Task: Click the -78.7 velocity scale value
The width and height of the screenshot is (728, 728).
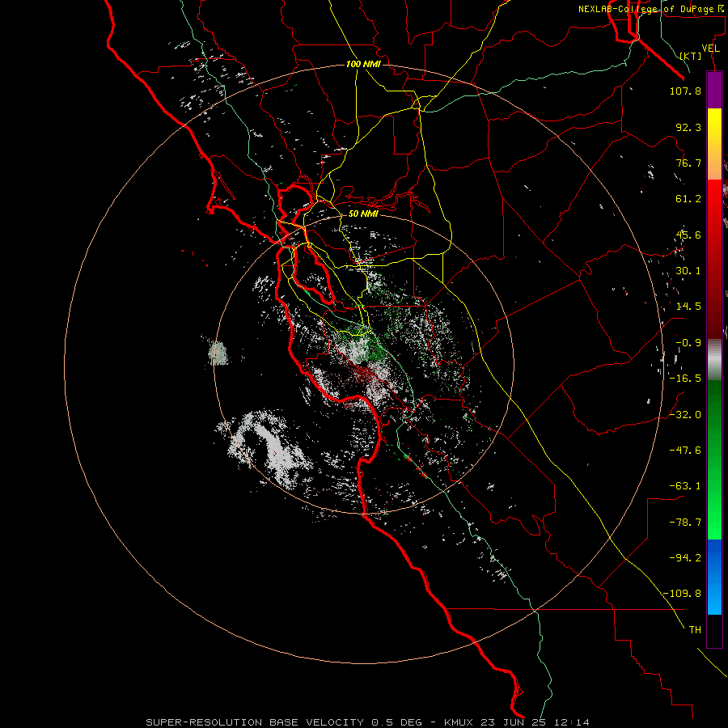Action: [x=685, y=523]
